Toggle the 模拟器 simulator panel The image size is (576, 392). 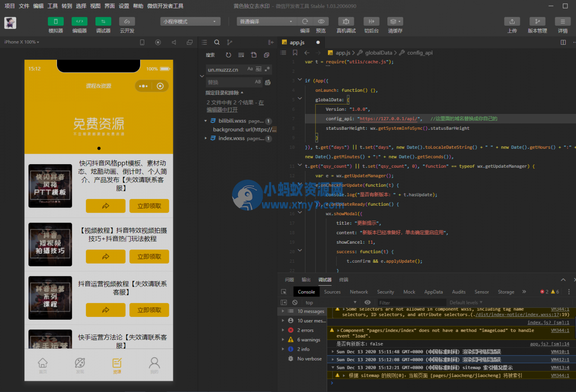[x=56, y=22]
